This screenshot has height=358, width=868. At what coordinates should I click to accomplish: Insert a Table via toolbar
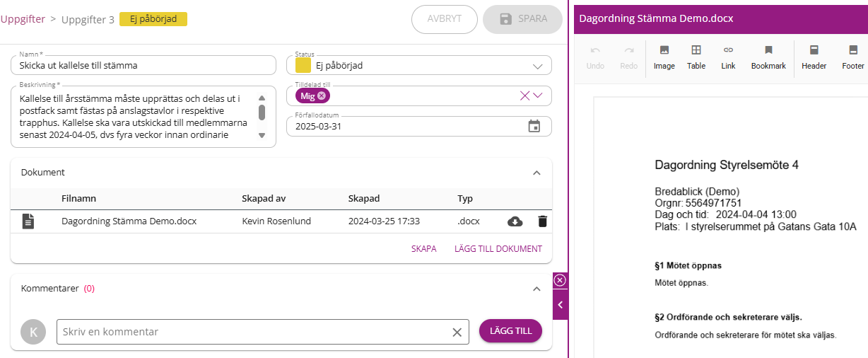[696, 50]
